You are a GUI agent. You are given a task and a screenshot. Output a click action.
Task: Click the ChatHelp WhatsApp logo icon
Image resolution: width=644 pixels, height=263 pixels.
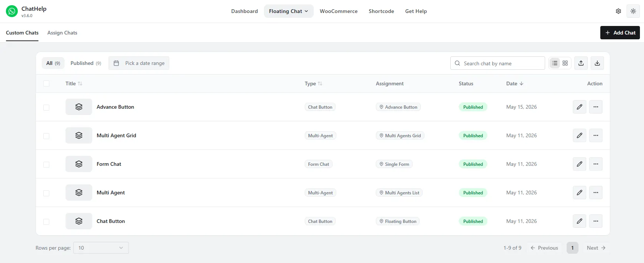(x=12, y=11)
